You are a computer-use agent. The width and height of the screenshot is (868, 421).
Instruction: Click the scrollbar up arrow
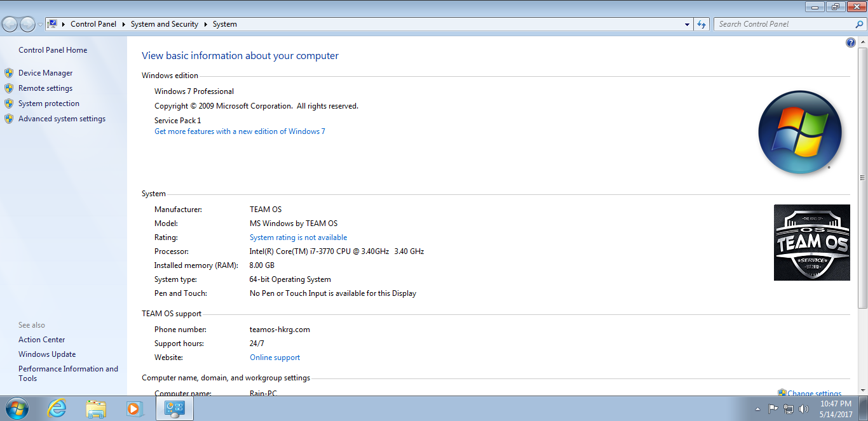tap(863, 42)
